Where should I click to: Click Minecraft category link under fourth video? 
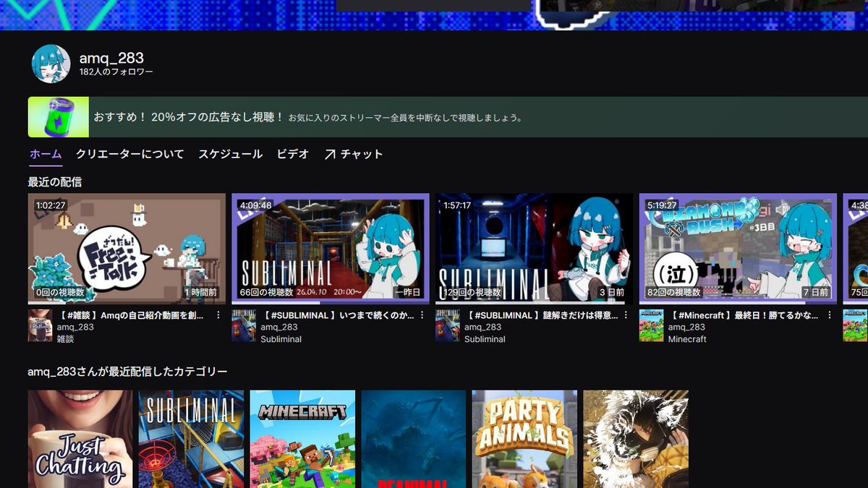[x=687, y=338]
